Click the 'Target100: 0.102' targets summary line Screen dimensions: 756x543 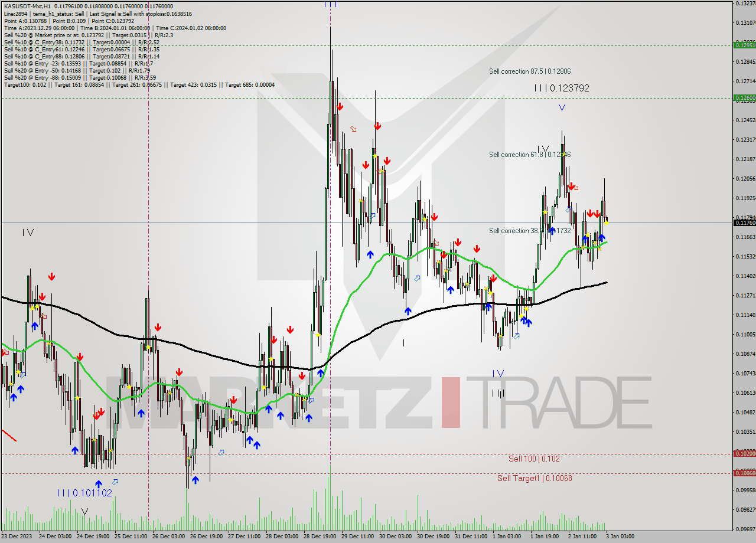point(139,84)
